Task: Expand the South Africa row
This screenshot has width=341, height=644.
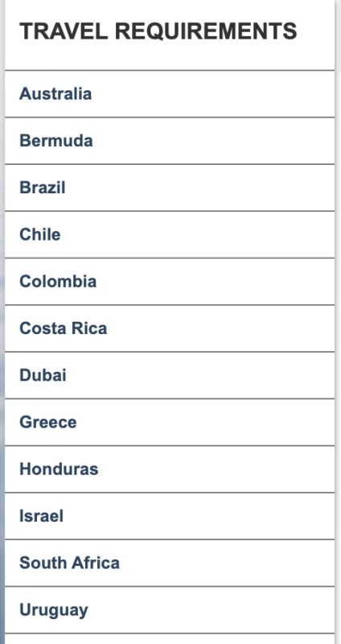Action: 170,562
